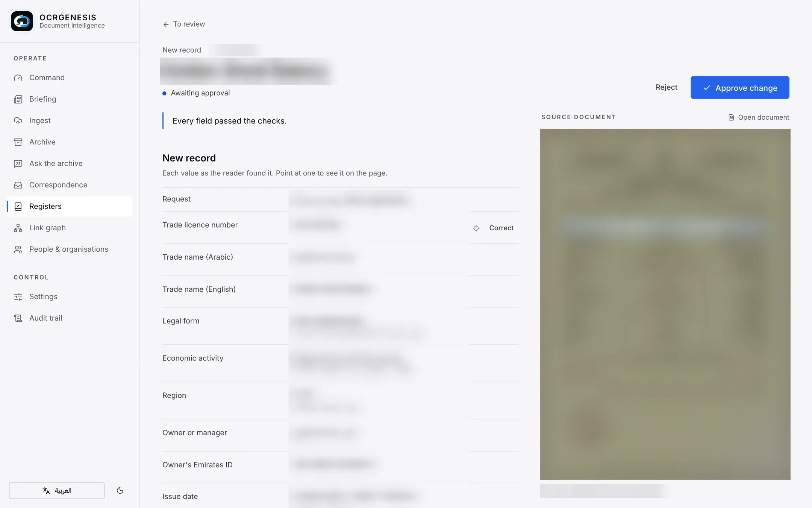This screenshot has height=508, width=812.
Task: Click the Owner or manager label
Action: 195,433
